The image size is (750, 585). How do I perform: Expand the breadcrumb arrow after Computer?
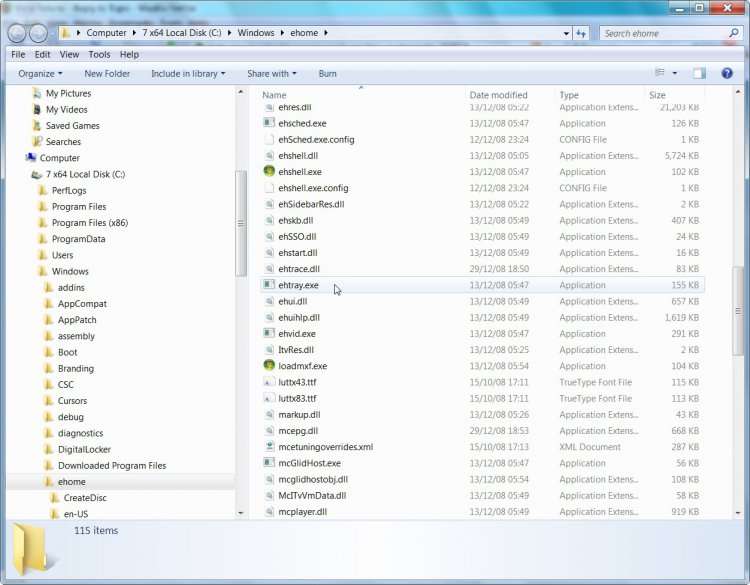(134, 33)
